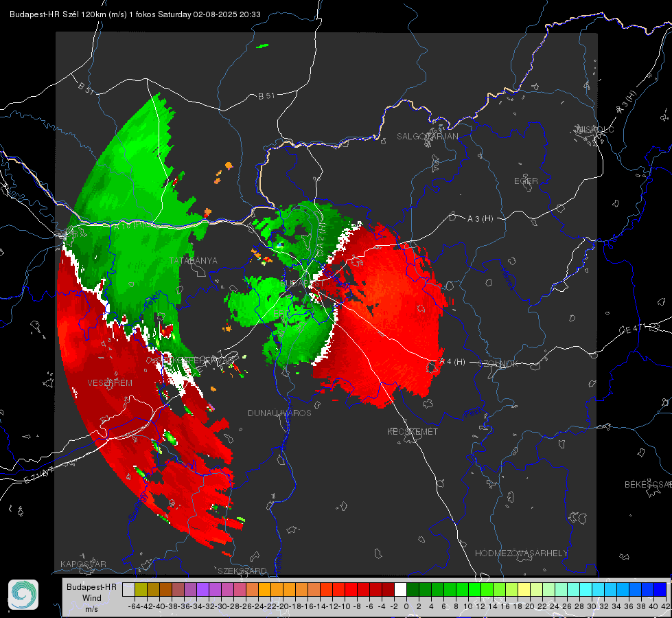
Task: Click the legend value '-64'
Action: pos(135,606)
